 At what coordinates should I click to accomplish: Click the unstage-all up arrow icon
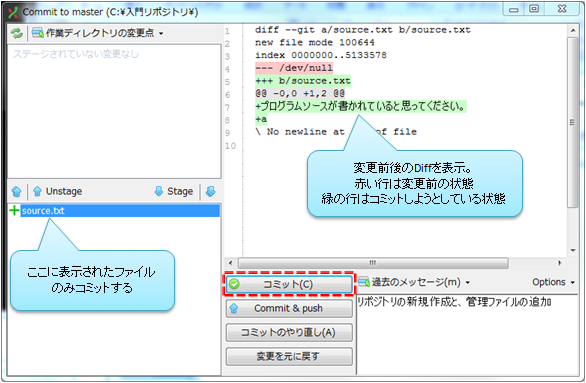coord(16,192)
